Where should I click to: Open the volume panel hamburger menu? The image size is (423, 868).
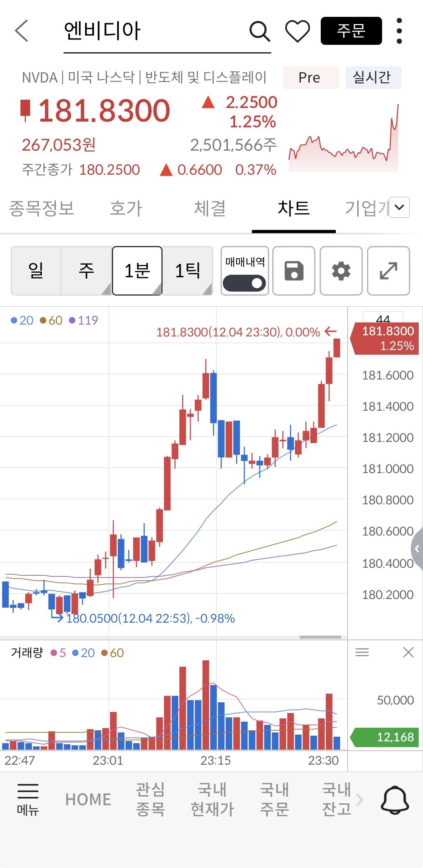[362, 652]
